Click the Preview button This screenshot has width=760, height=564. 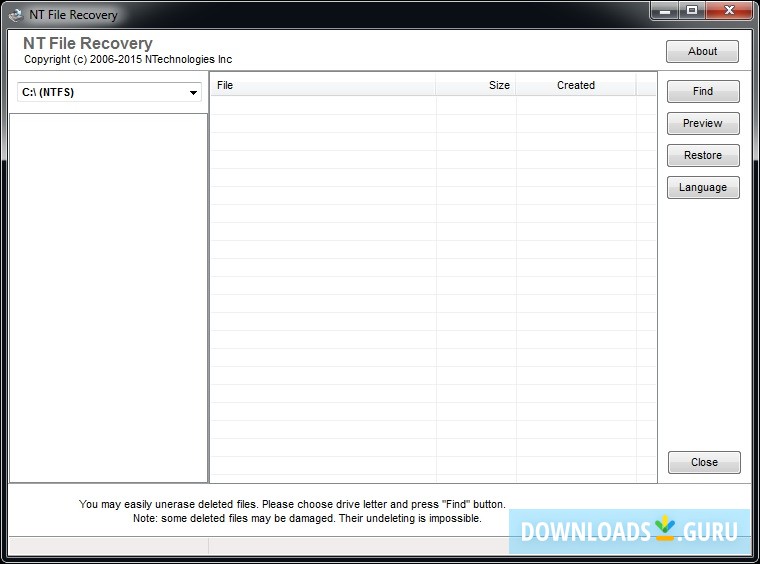tap(703, 124)
